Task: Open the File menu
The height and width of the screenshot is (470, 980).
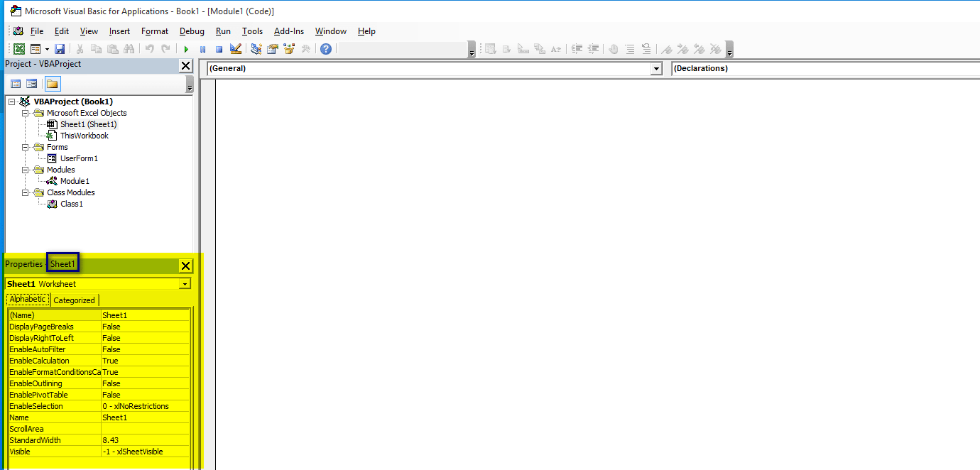Action: click(x=37, y=31)
